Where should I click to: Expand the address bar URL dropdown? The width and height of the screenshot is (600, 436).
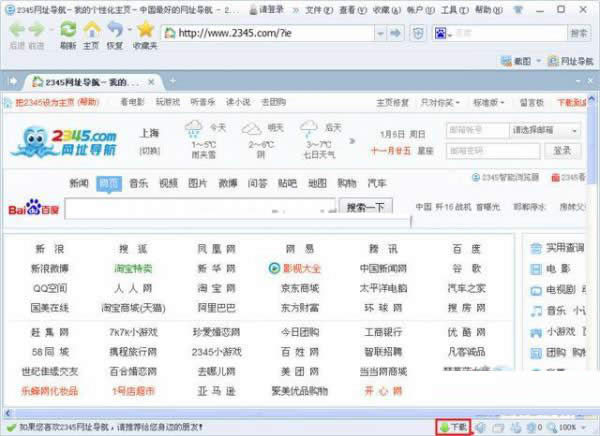380,33
